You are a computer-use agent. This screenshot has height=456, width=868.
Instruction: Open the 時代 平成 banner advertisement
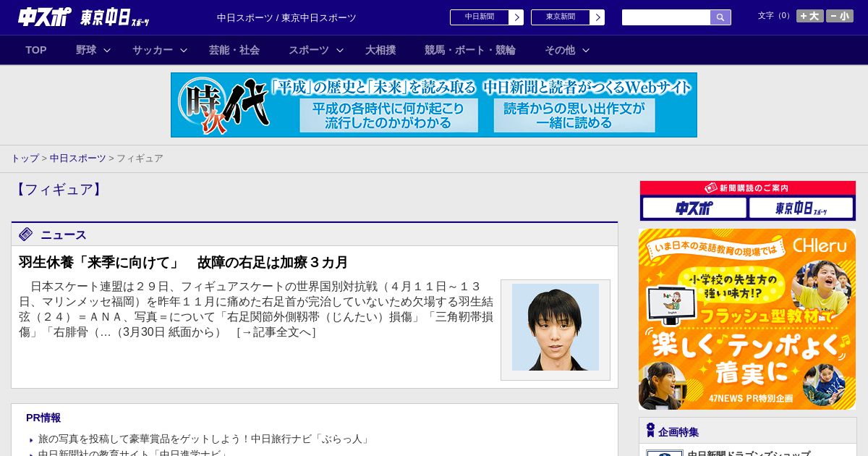[434, 105]
